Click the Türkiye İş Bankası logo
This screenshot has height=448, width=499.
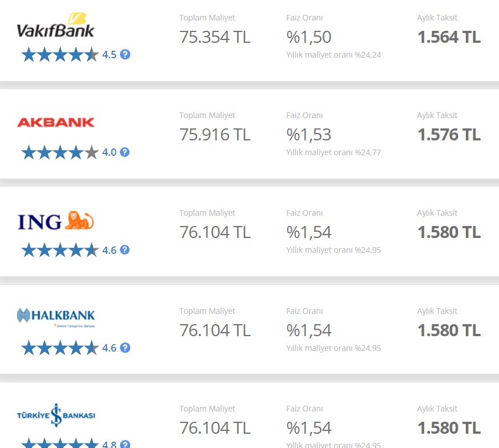click(56, 415)
